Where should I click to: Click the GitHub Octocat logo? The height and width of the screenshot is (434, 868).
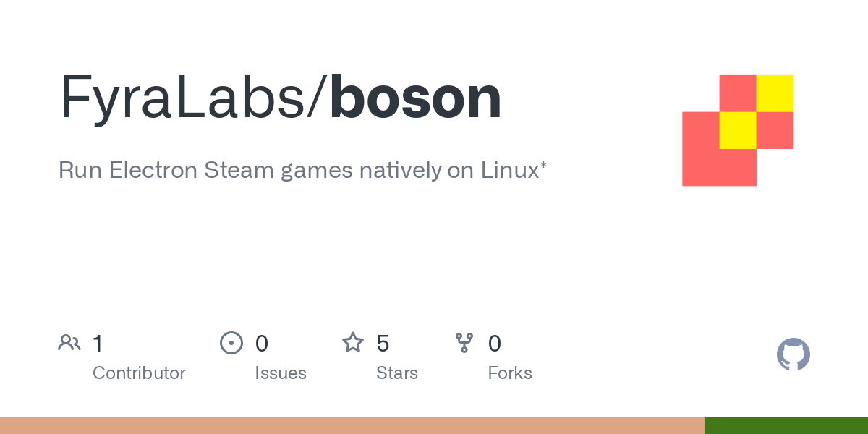point(793,354)
